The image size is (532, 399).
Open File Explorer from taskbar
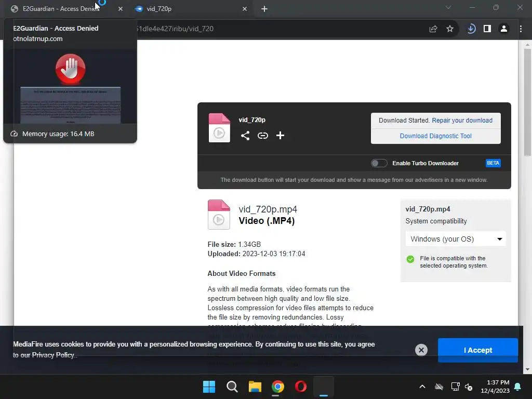coord(255,387)
